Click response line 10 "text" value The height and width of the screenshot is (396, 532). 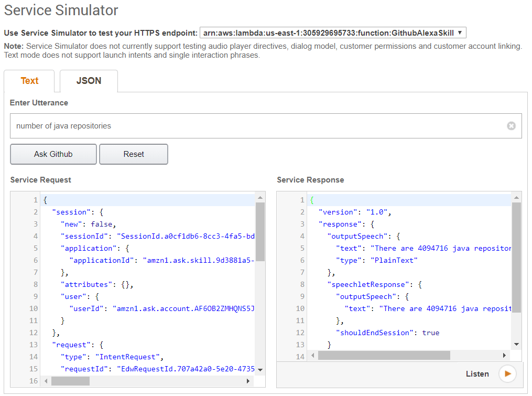tap(445, 308)
